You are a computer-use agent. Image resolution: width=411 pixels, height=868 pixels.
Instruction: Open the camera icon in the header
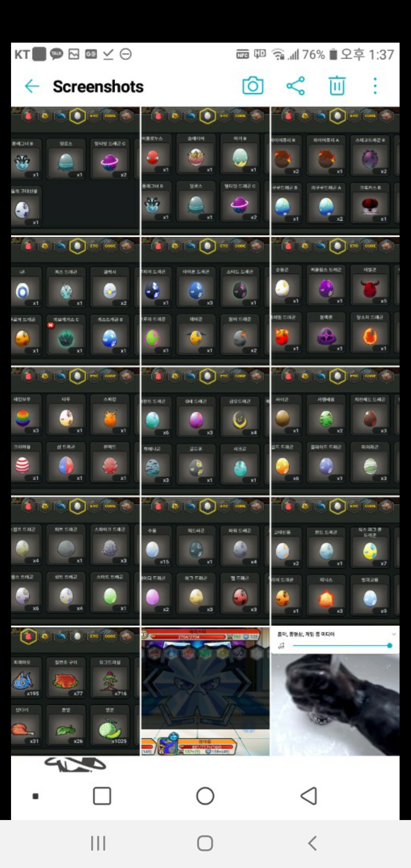pyautogui.click(x=253, y=86)
